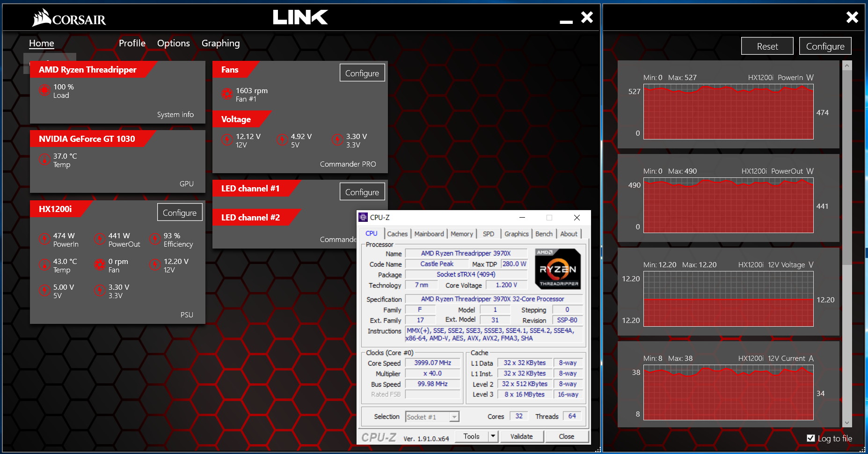The height and width of the screenshot is (454, 868).
Task: Click Configure in the Fans panel
Action: [362, 73]
